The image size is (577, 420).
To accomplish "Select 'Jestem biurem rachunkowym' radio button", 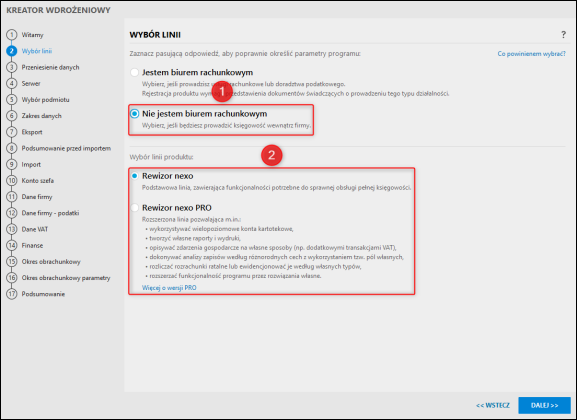I will tap(134, 72).
